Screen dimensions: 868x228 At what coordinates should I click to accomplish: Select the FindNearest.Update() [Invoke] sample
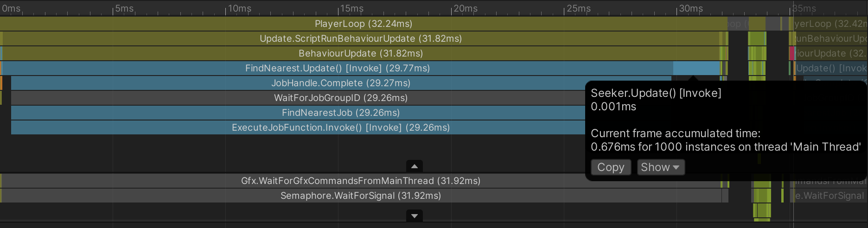pyautogui.click(x=337, y=68)
